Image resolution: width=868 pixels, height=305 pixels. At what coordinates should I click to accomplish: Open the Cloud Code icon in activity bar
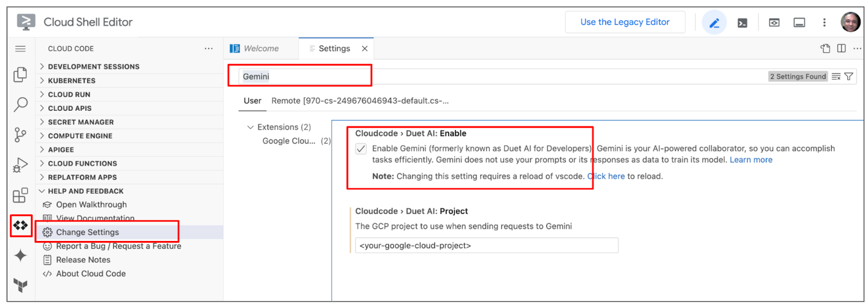[x=21, y=225]
